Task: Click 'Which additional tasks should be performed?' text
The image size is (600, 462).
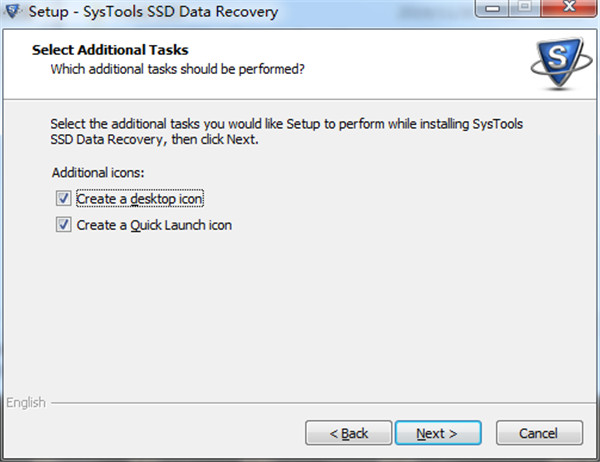Action: [178, 69]
